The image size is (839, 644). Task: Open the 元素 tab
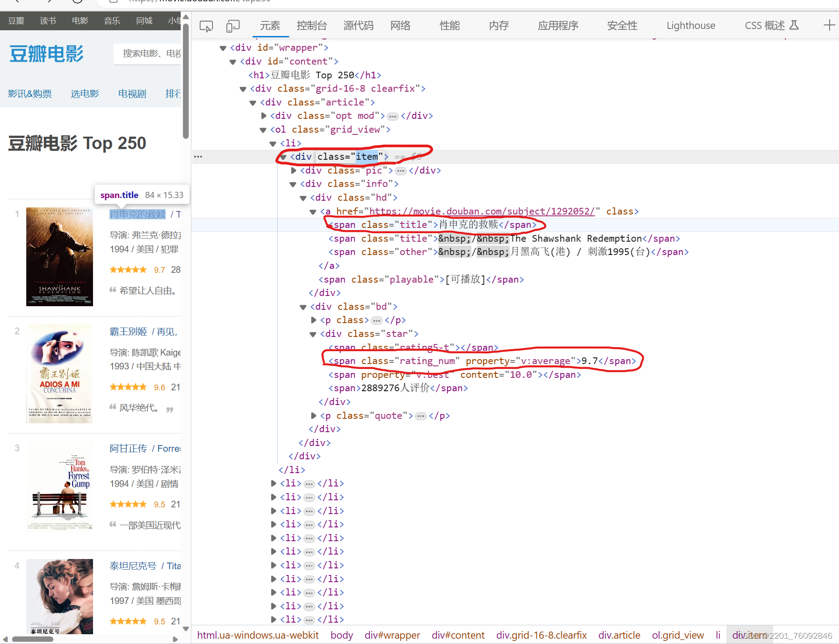click(270, 26)
